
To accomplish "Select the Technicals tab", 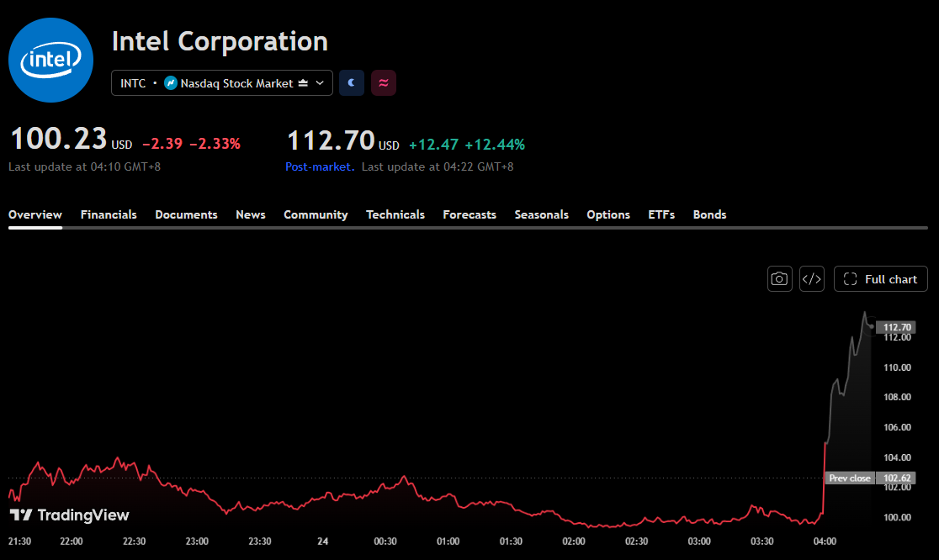I will 395,214.
